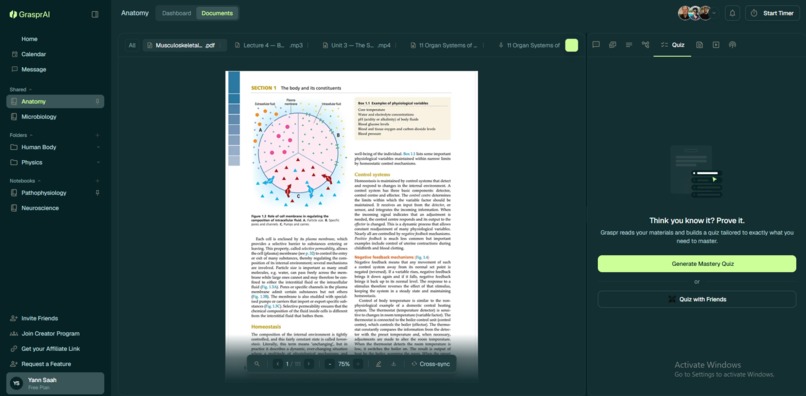Select the highlighter annotate tool

click(x=379, y=364)
